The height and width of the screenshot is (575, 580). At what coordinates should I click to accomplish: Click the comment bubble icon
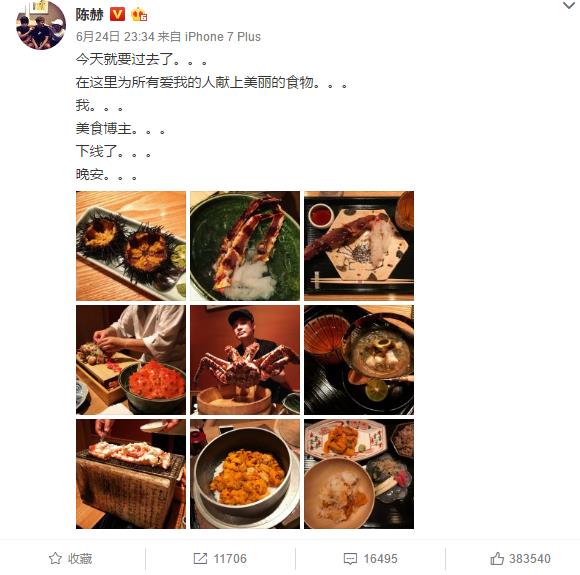(350, 559)
